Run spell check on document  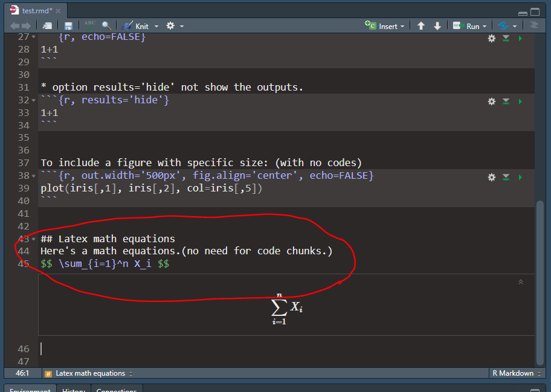pyautogui.click(x=90, y=25)
